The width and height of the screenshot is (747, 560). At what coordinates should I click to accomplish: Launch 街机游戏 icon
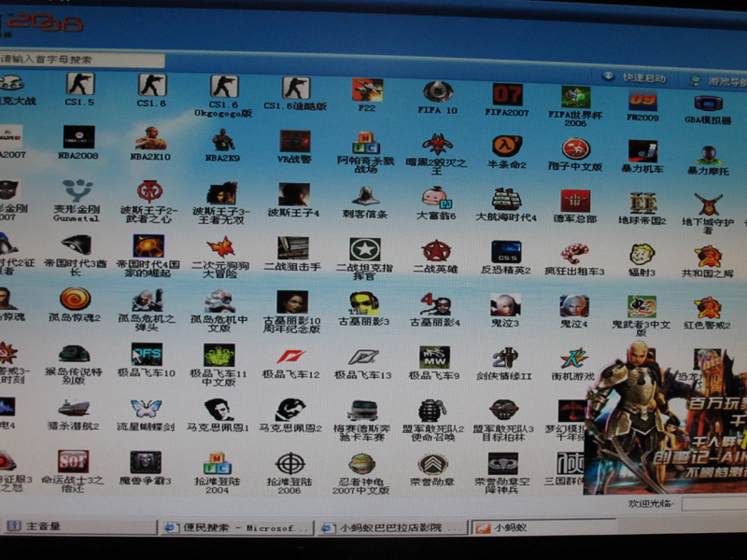pyautogui.click(x=573, y=358)
